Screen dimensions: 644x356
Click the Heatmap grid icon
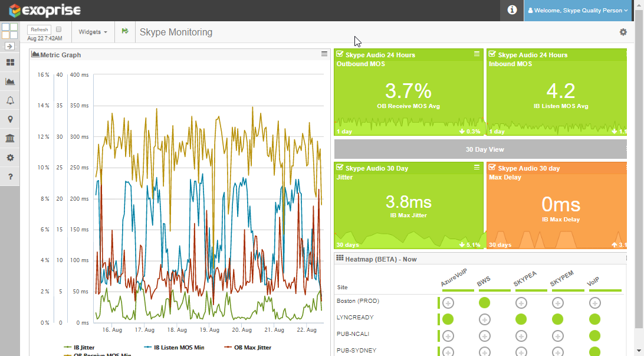tap(340, 258)
